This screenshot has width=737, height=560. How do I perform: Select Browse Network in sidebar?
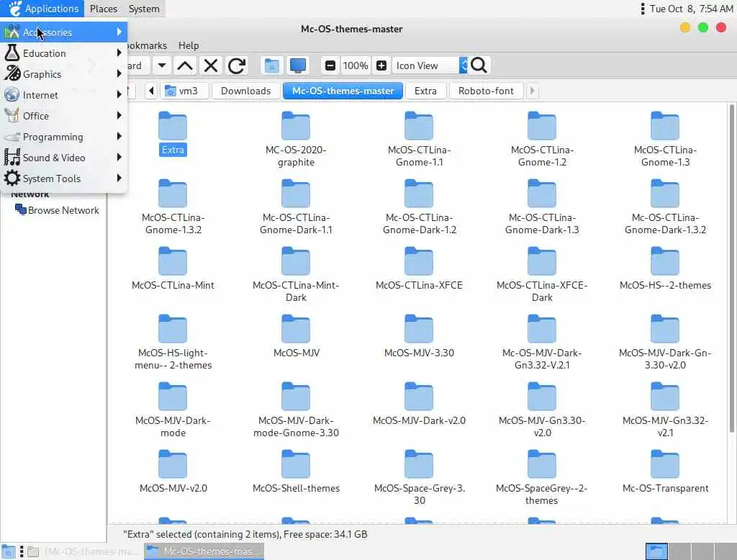[x=58, y=210]
